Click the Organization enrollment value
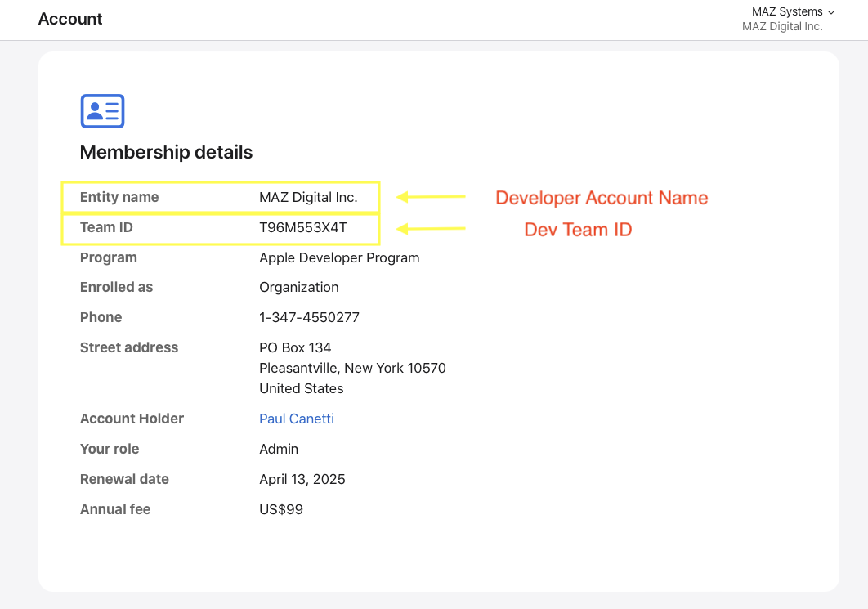 click(x=299, y=288)
